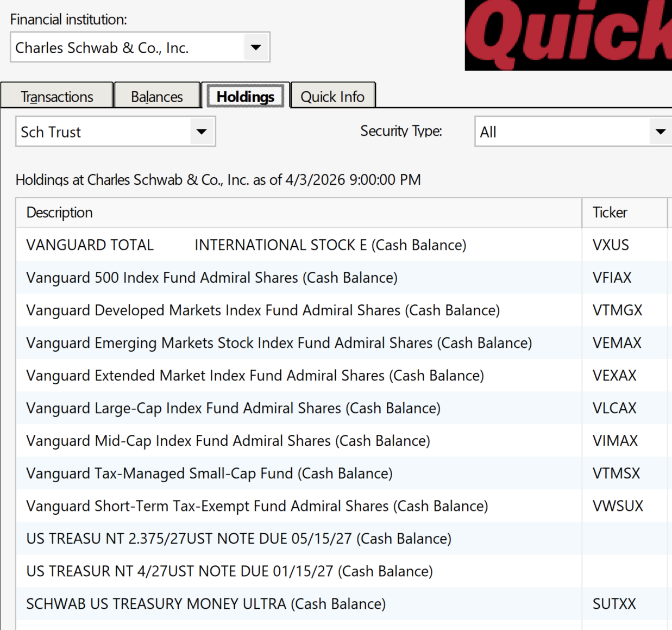Screen dimensions: 672x630
Task: Click the VXUS ticker cell
Action: (625, 245)
